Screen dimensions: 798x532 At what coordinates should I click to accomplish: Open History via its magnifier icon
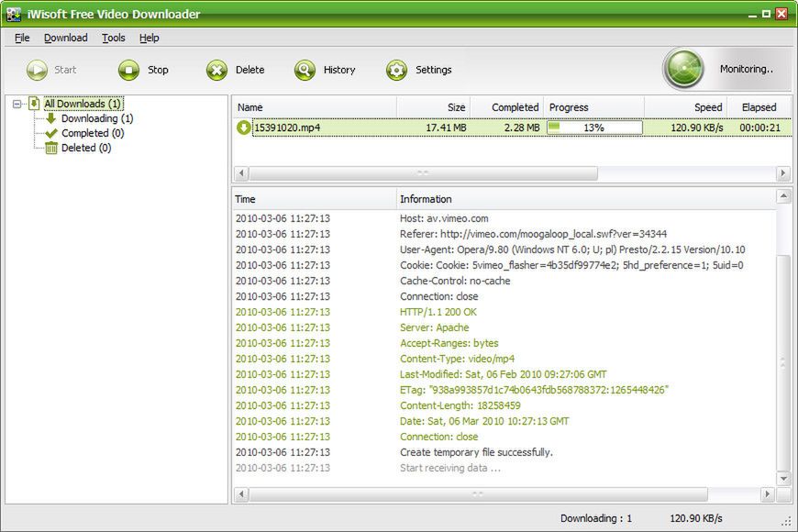[x=305, y=70]
